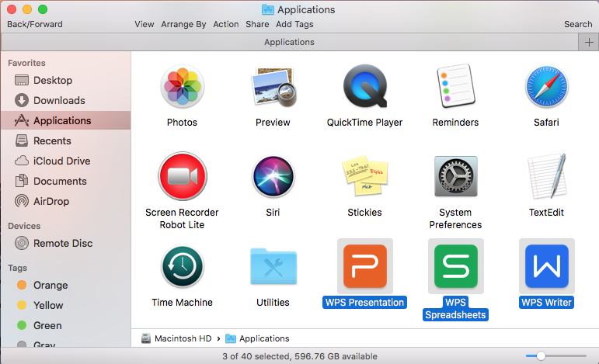Click the System Preferences label

pos(455,219)
